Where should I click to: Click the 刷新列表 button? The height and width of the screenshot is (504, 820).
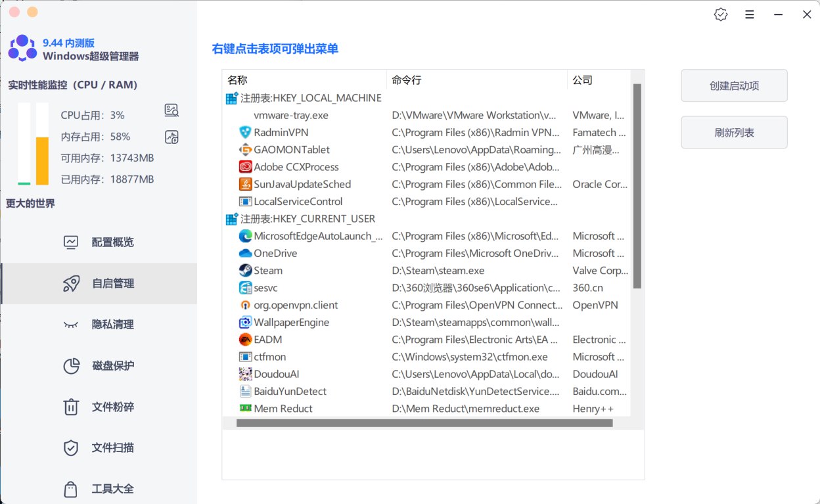tap(734, 132)
